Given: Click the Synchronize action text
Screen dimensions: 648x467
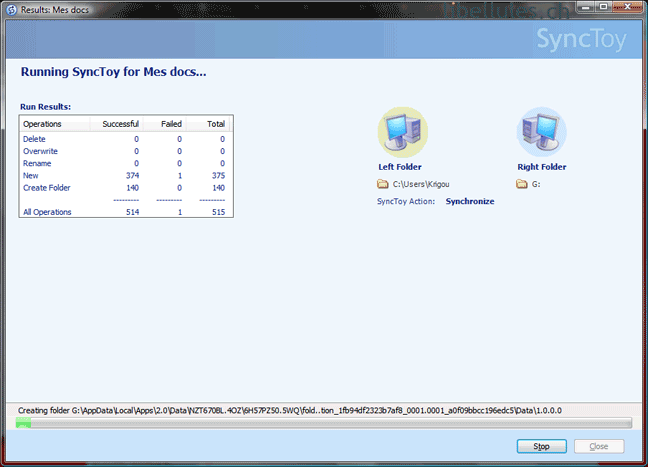Looking at the screenshot, I should coord(470,201).
